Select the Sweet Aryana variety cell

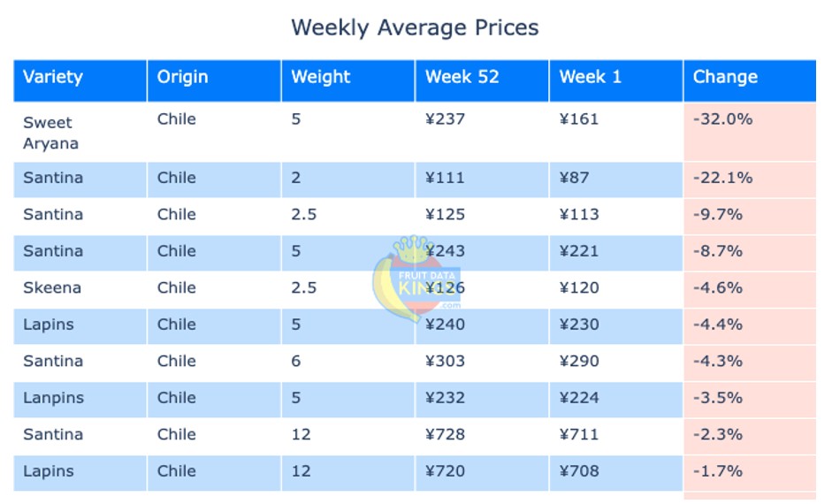point(50,133)
